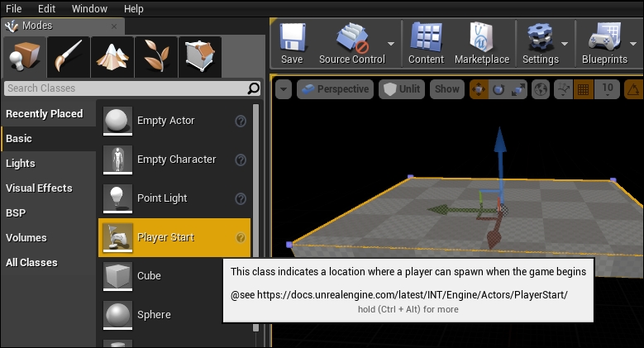Select the Sphere thumbnail
644x348 pixels.
point(117,315)
